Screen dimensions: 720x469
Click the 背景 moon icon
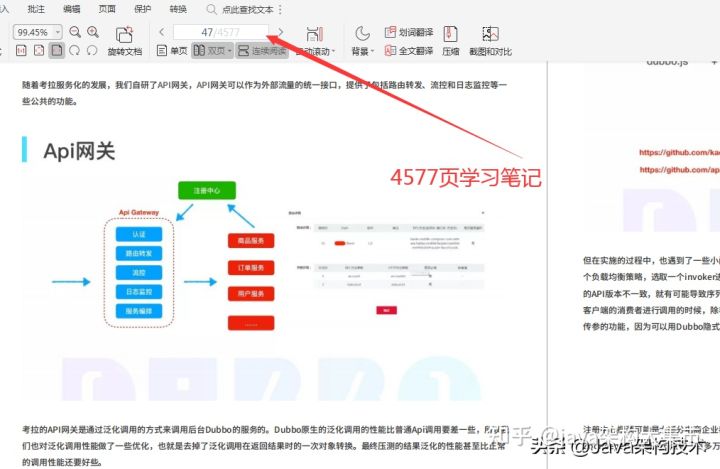coord(362,34)
